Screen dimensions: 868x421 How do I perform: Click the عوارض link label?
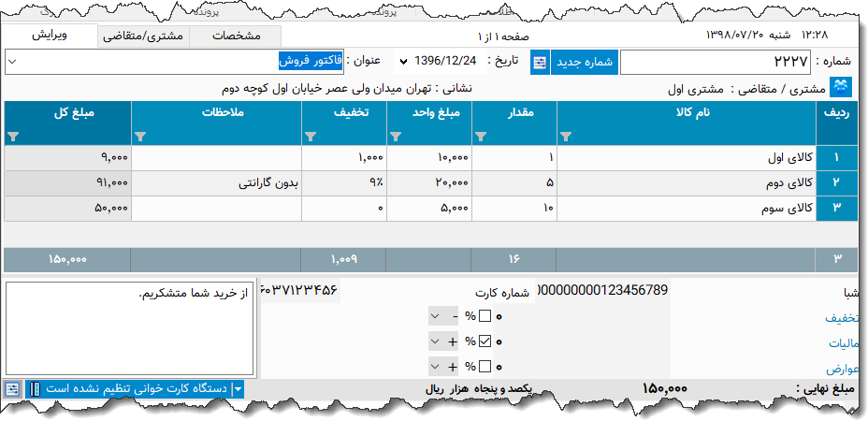pos(845,369)
